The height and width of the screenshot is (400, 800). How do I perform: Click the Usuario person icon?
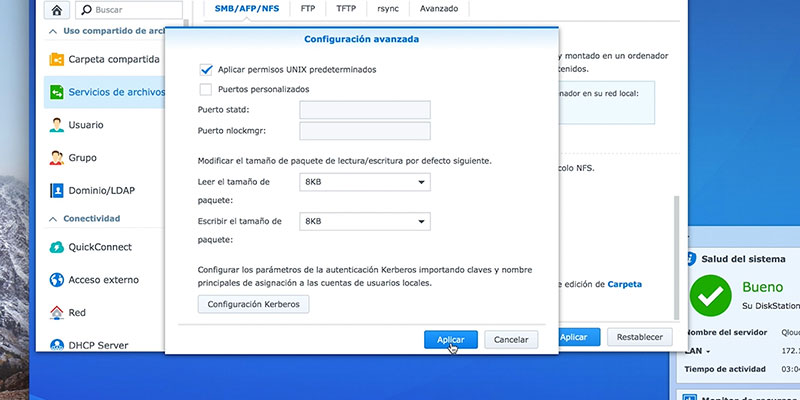57,125
